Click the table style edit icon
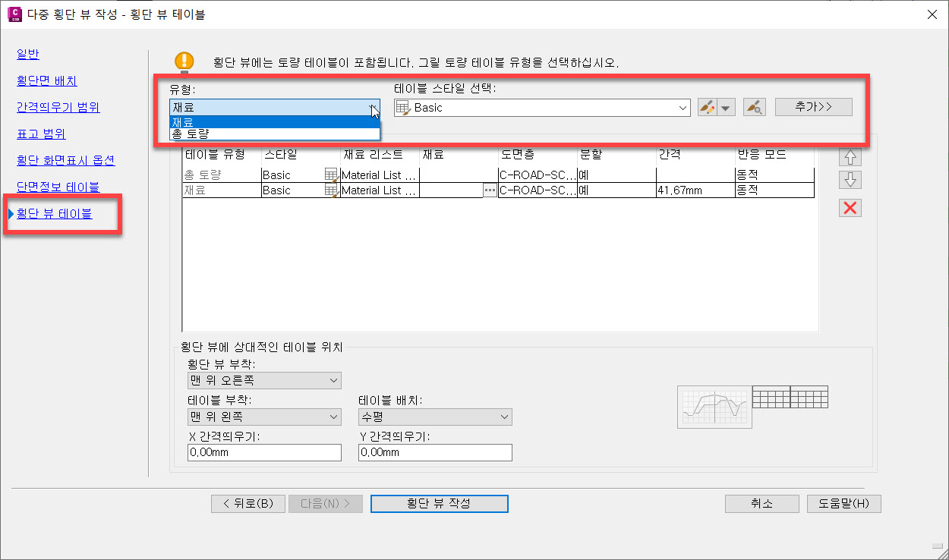Image resolution: width=949 pixels, height=560 pixels. tap(708, 108)
